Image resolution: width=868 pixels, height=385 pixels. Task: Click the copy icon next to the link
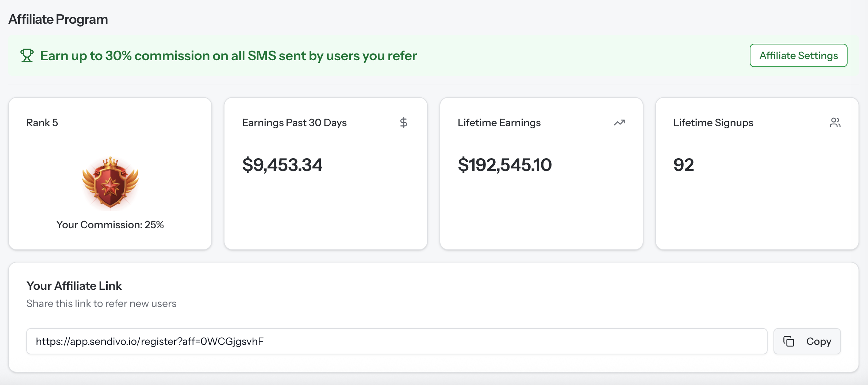point(788,341)
